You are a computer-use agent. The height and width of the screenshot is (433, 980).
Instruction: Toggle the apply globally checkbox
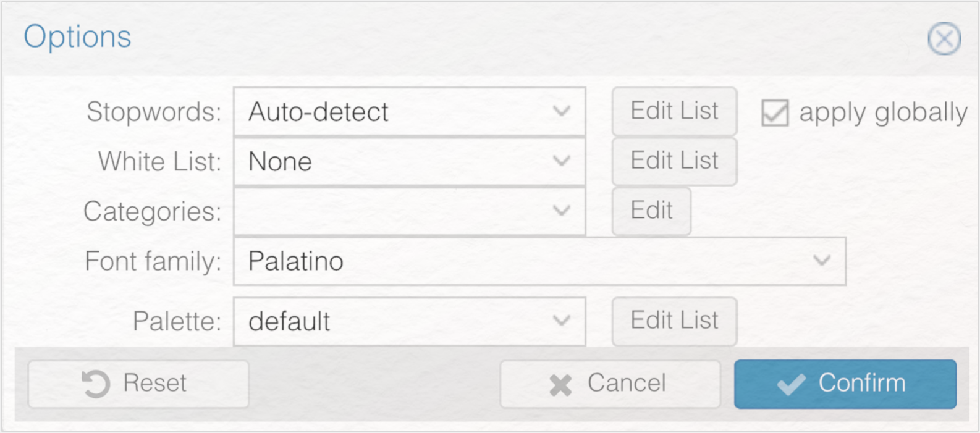tap(775, 113)
